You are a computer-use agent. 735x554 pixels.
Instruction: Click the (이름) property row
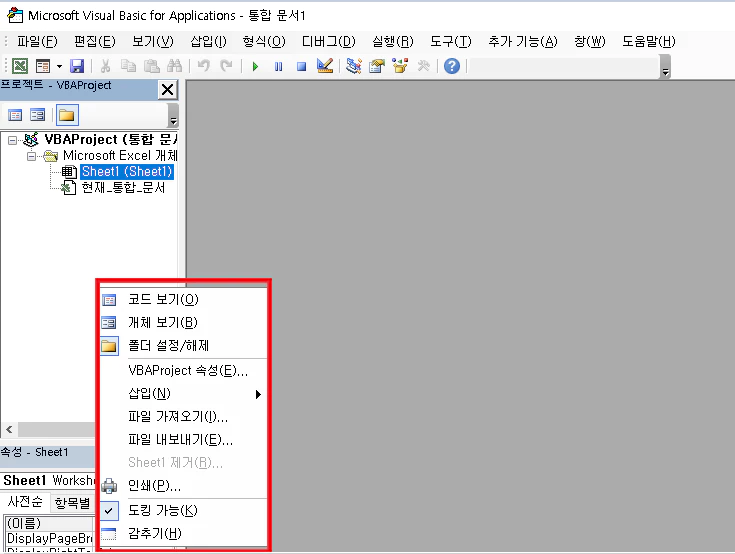click(49, 523)
